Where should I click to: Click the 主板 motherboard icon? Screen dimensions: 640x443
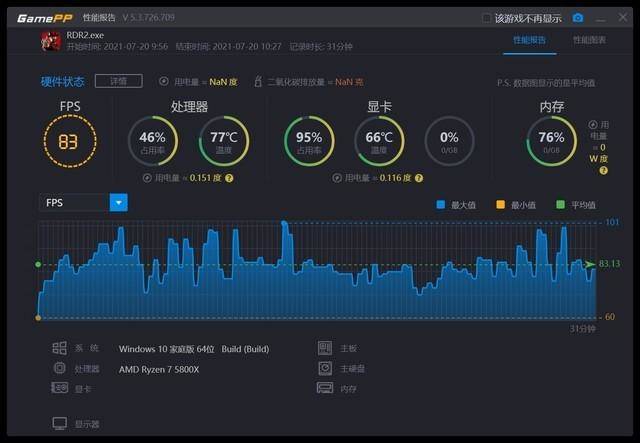coord(325,348)
